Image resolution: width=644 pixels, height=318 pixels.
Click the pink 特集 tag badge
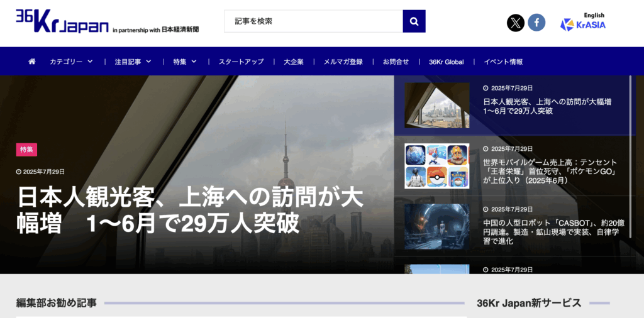pos(26,150)
